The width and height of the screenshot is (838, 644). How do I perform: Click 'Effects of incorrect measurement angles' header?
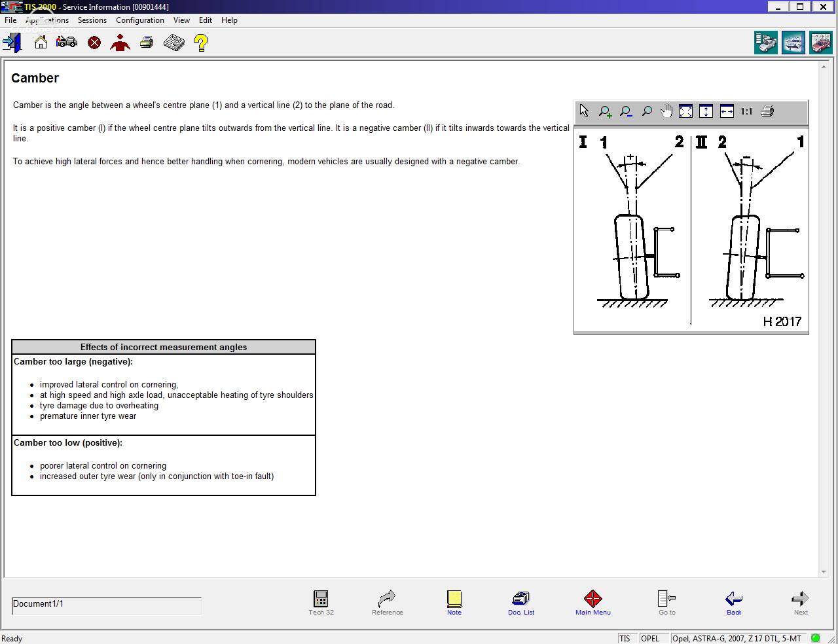click(x=164, y=347)
